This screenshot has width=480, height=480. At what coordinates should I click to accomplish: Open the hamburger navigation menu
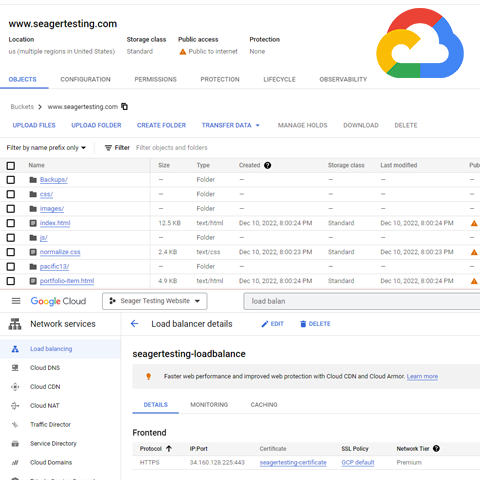[16, 301]
